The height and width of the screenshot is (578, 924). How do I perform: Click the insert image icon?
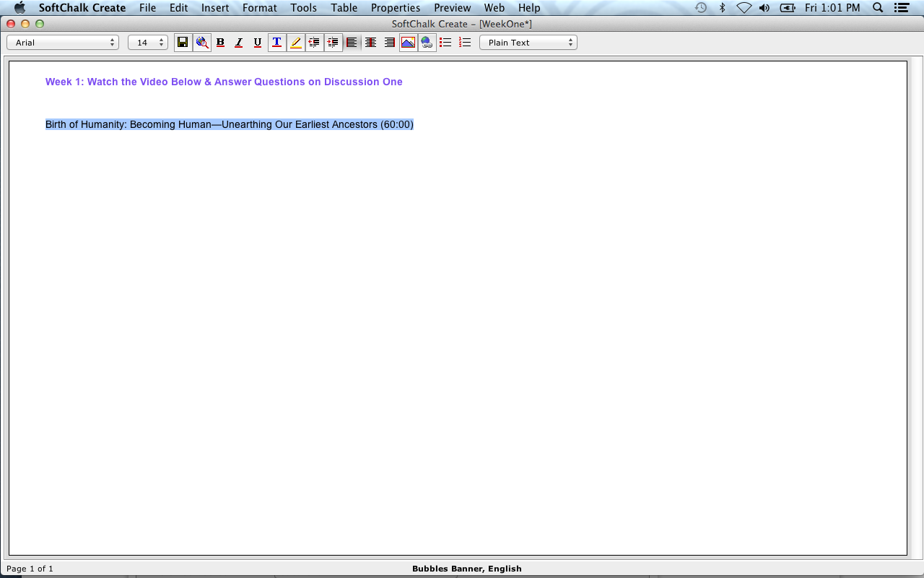tap(408, 43)
